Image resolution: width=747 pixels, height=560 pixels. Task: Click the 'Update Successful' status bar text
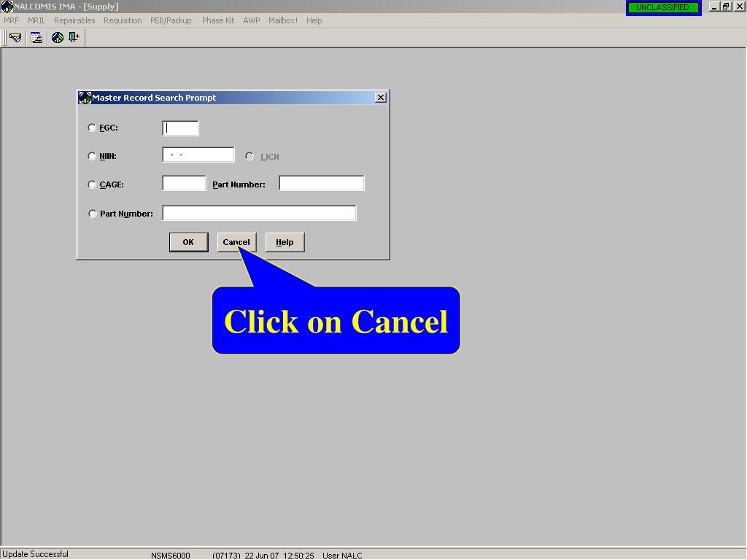pyautogui.click(x=36, y=554)
